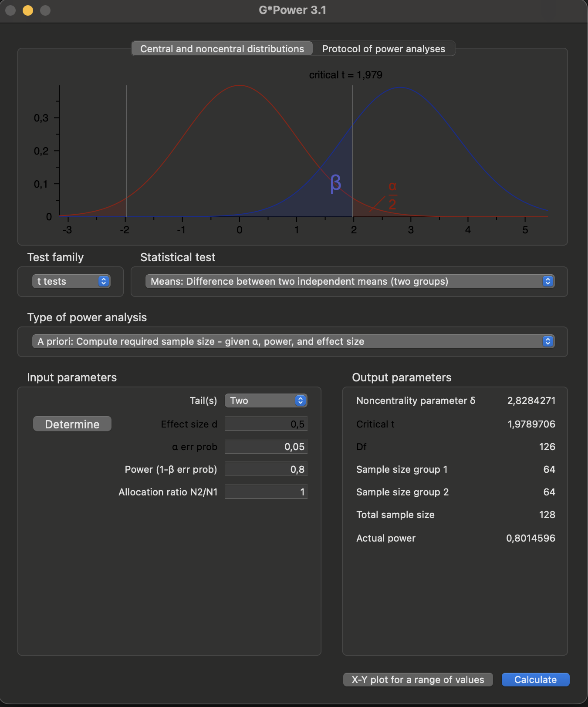588x707 pixels.
Task: Open the Protocol of power analyses tab
Action: click(384, 49)
